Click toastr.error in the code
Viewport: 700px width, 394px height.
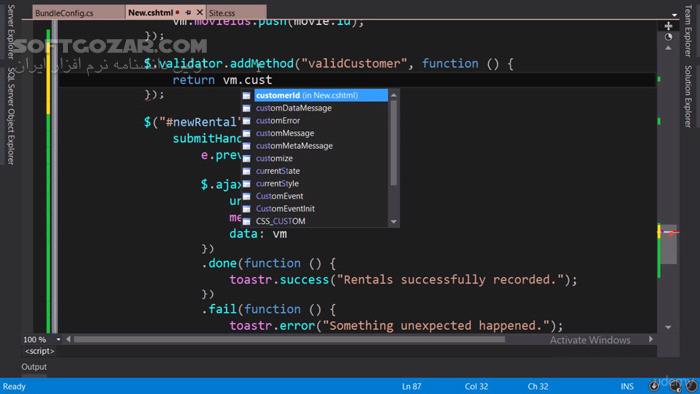(x=272, y=326)
